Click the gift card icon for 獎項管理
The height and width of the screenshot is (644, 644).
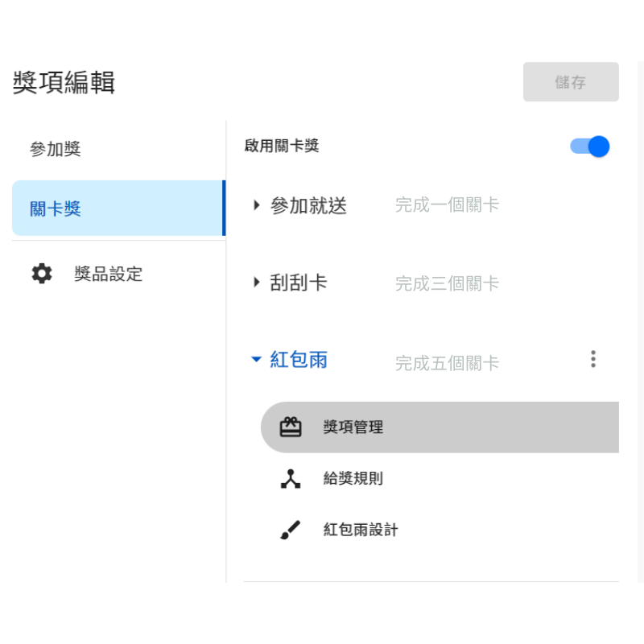tap(291, 427)
